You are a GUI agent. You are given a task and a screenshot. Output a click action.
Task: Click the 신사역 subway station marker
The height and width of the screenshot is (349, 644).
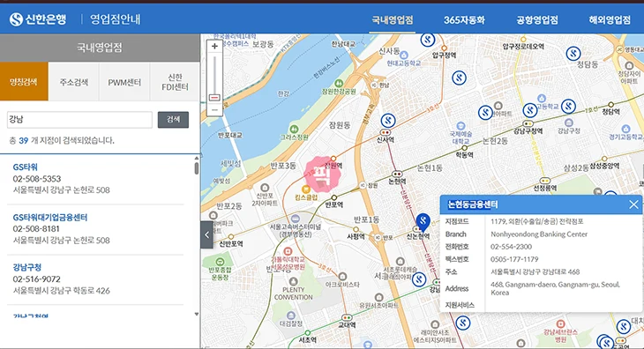tap(386, 132)
